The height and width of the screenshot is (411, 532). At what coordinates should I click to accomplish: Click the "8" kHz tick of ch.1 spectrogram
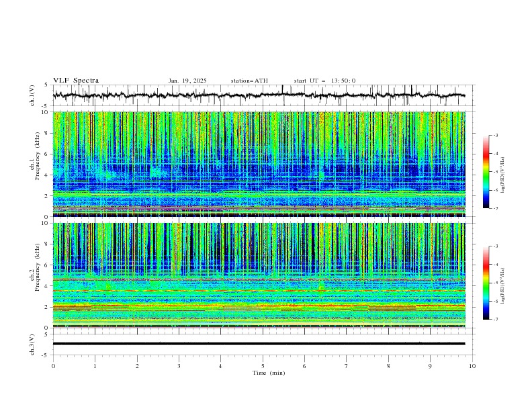pyautogui.click(x=47, y=133)
